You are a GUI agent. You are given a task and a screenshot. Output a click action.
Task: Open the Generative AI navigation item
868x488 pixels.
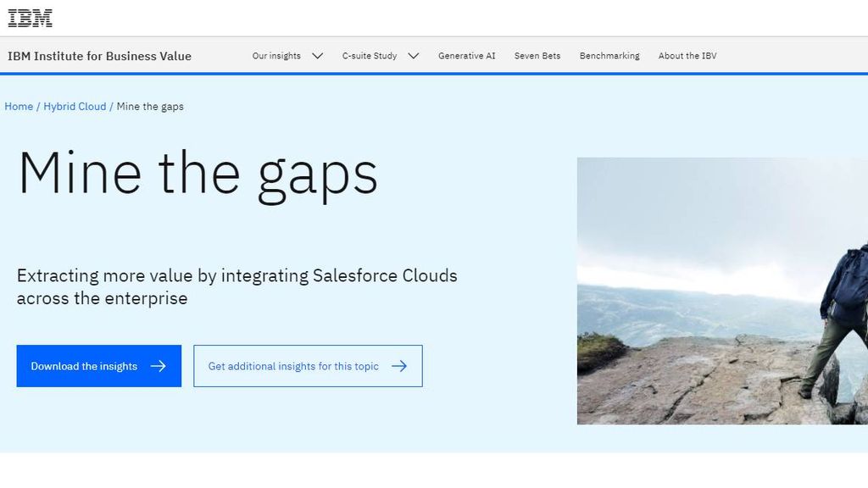(467, 55)
